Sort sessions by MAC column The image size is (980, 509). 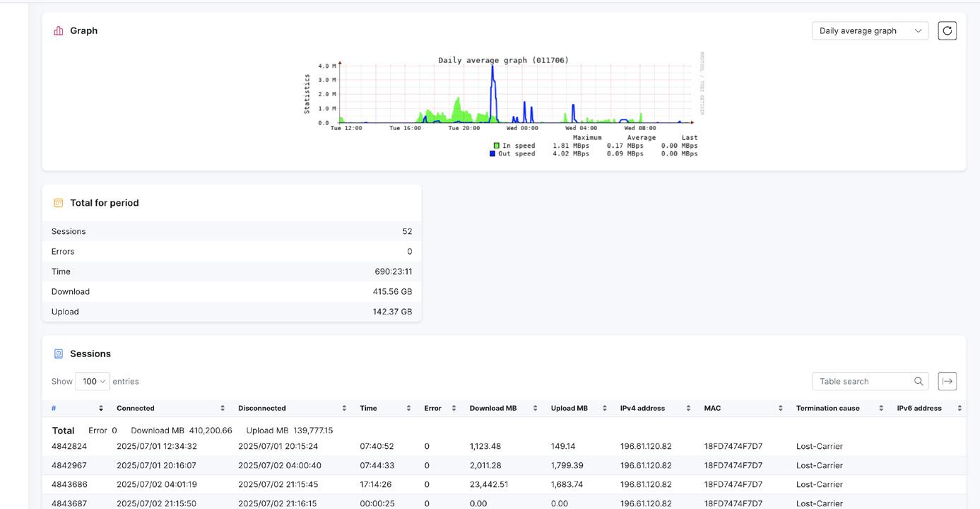[743, 408]
